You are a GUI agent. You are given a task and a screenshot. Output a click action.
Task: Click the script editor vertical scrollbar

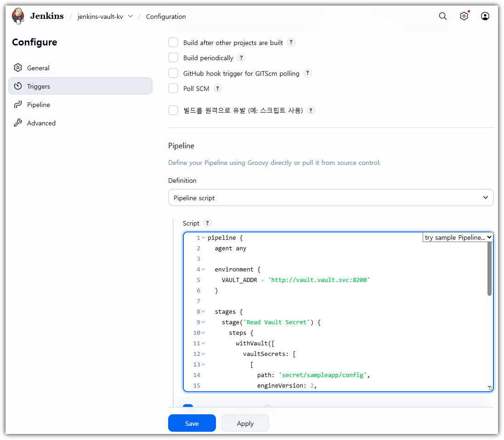(x=489, y=269)
